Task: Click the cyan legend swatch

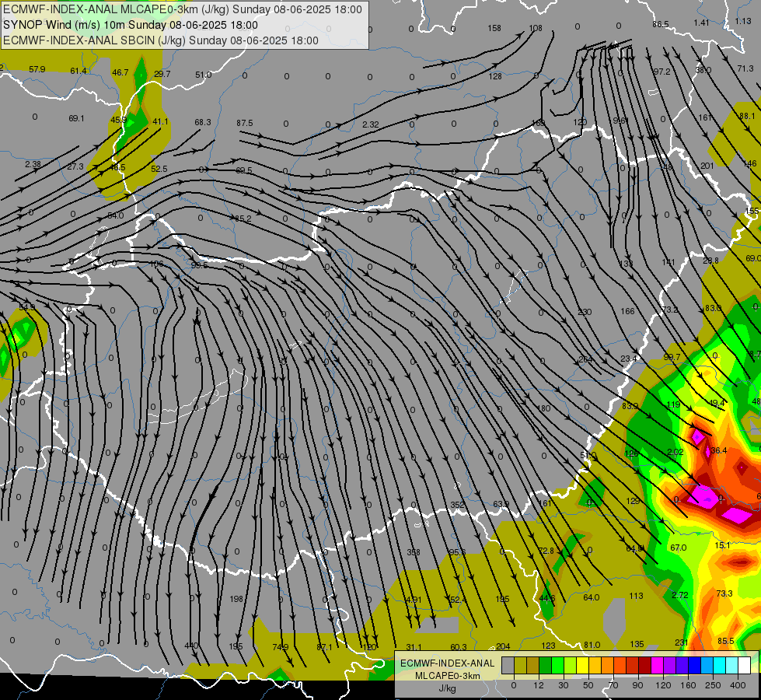Action: tap(720, 666)
